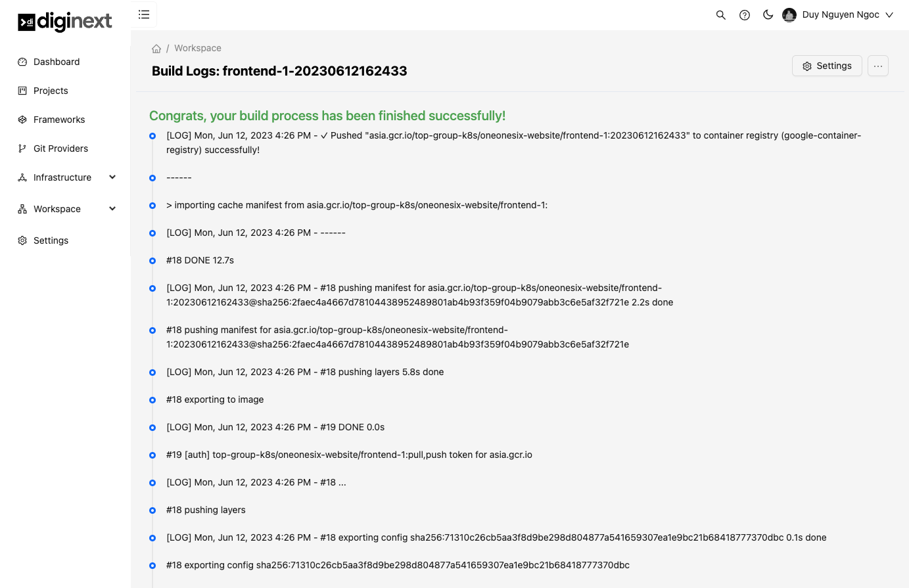The image size is (909, 588).
Task: Expand the Infrastructure sidebar menu
Action: pyautogui.click(x=62, y=177)
